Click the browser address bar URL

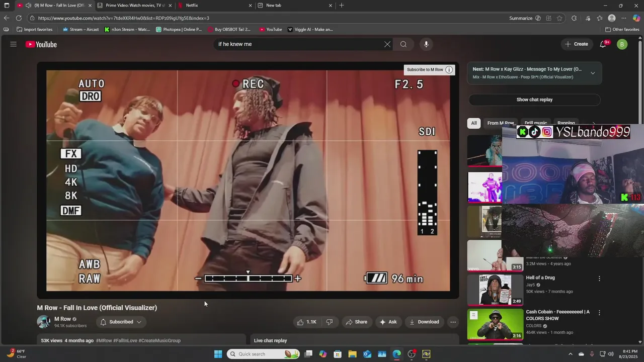123,18
